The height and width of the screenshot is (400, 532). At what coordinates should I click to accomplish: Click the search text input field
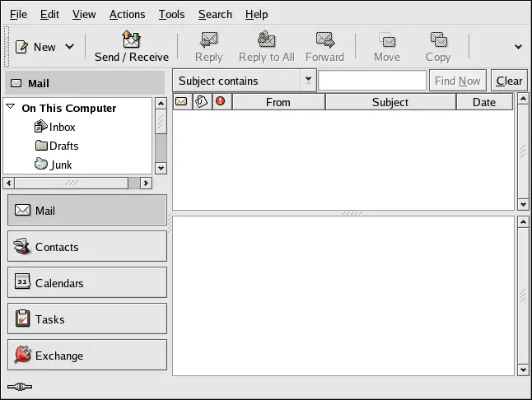(371, 81)
